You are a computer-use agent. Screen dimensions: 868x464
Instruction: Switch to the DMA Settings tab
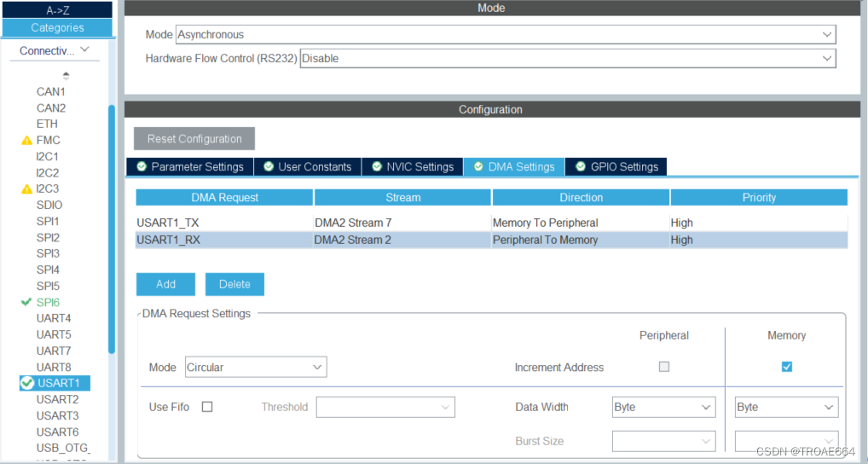514,166
